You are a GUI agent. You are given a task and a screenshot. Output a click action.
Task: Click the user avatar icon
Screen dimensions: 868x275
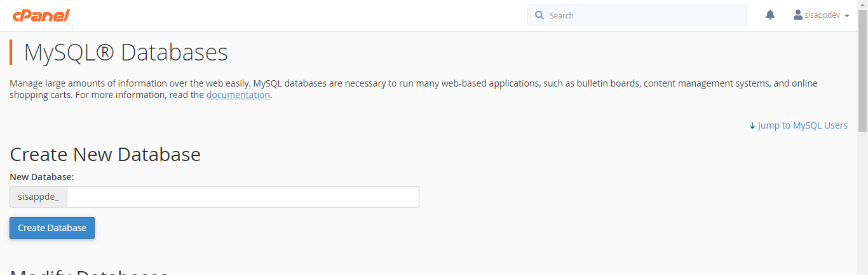[798, 15]
